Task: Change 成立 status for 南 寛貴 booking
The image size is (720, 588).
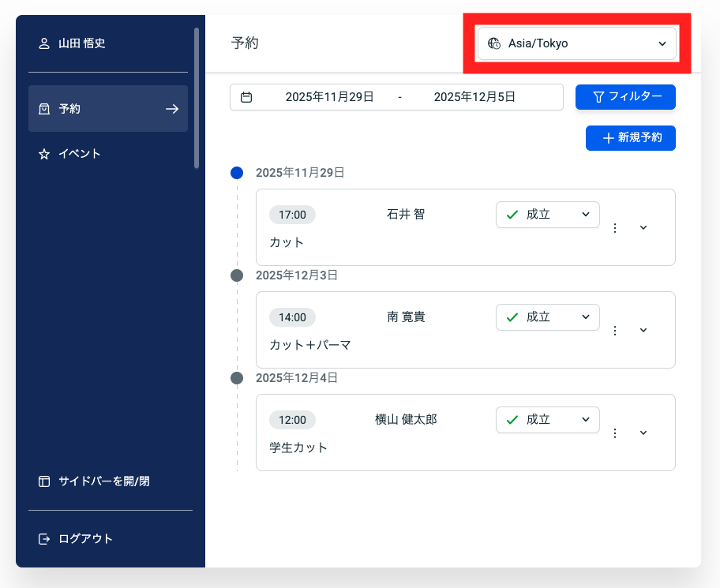Action: 547,317
